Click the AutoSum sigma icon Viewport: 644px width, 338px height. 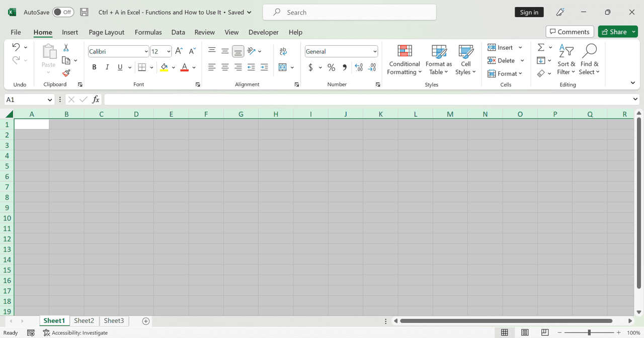coord(541,47)
